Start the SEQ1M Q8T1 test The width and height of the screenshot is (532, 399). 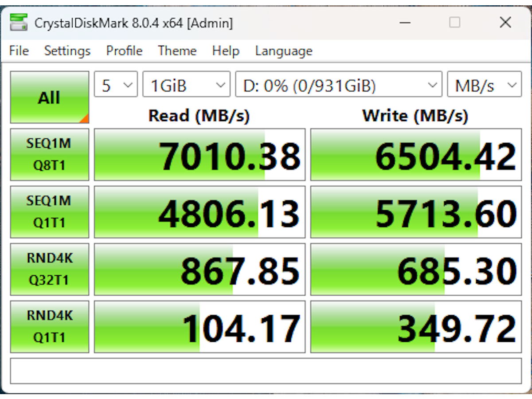click(49, 154)
